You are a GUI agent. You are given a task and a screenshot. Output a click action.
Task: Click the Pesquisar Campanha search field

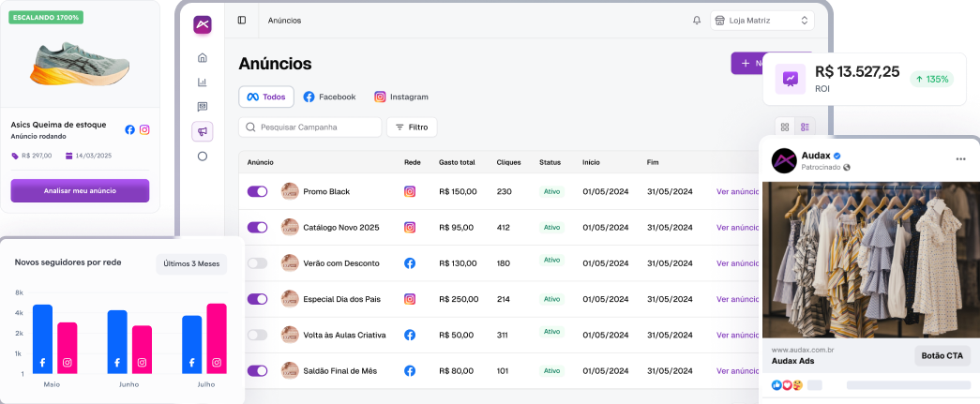point(310,127)
